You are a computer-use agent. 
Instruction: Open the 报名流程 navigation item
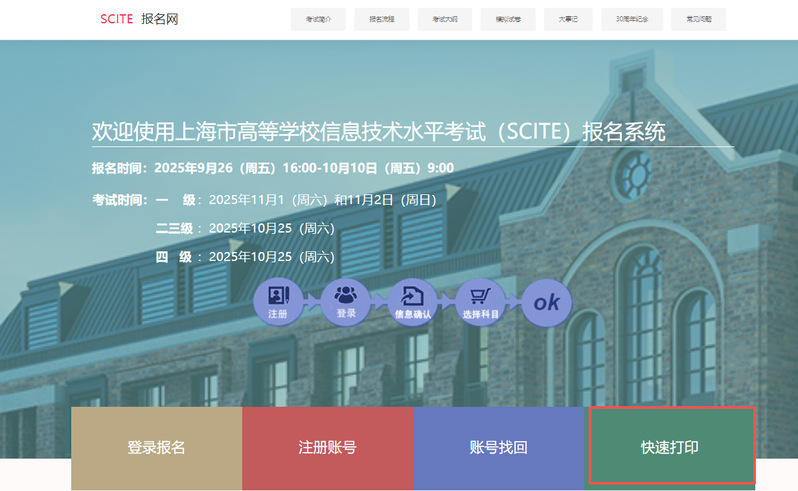click(x=382, y=19)
